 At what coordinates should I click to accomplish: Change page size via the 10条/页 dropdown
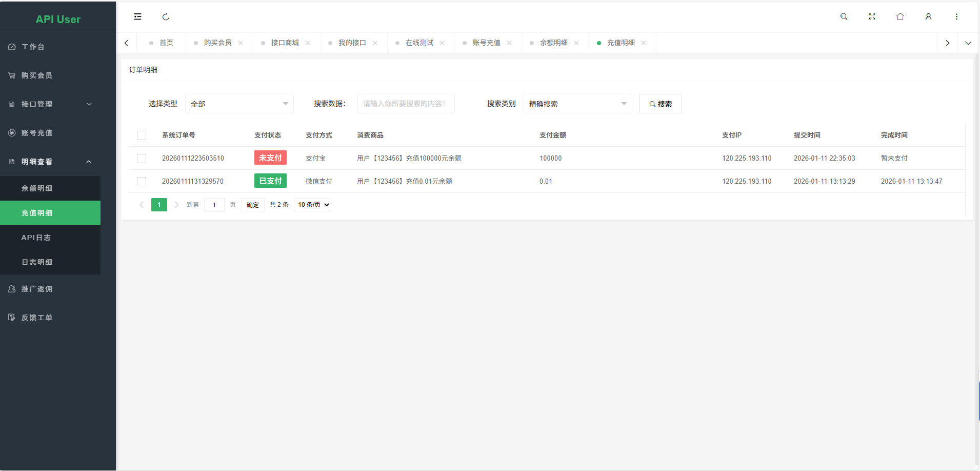[x=312, y=204]
